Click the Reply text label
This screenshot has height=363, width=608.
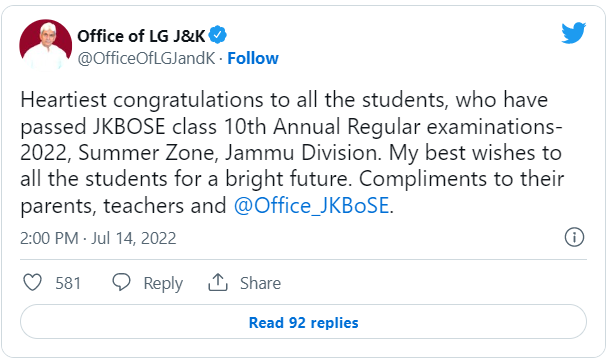pyautogui.click(x=163, y=283)
